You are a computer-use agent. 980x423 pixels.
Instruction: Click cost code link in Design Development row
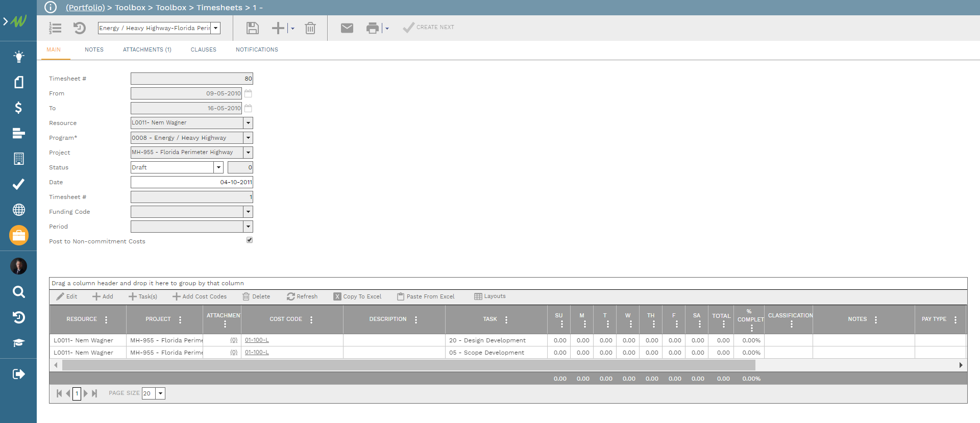pos(257,340)
